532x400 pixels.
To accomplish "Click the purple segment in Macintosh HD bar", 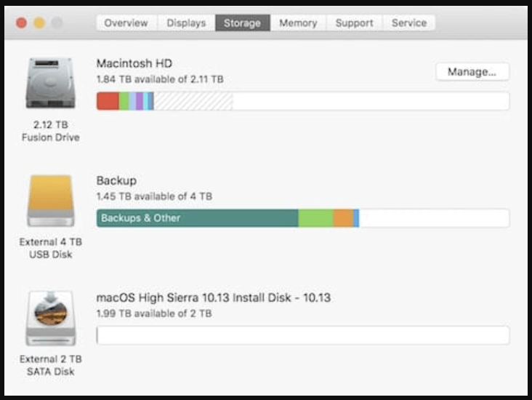I will pyautogui.click(x=139, y=101).
